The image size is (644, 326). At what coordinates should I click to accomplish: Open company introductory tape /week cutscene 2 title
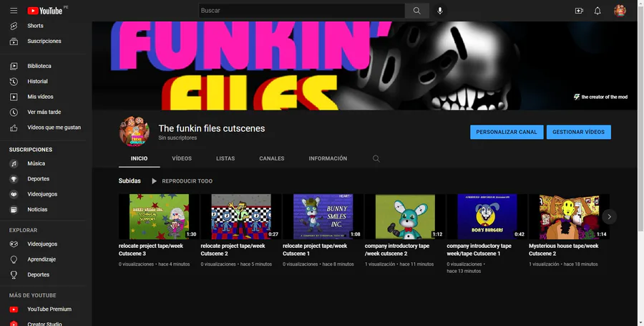pyautogui.click(x=397, y=249)
